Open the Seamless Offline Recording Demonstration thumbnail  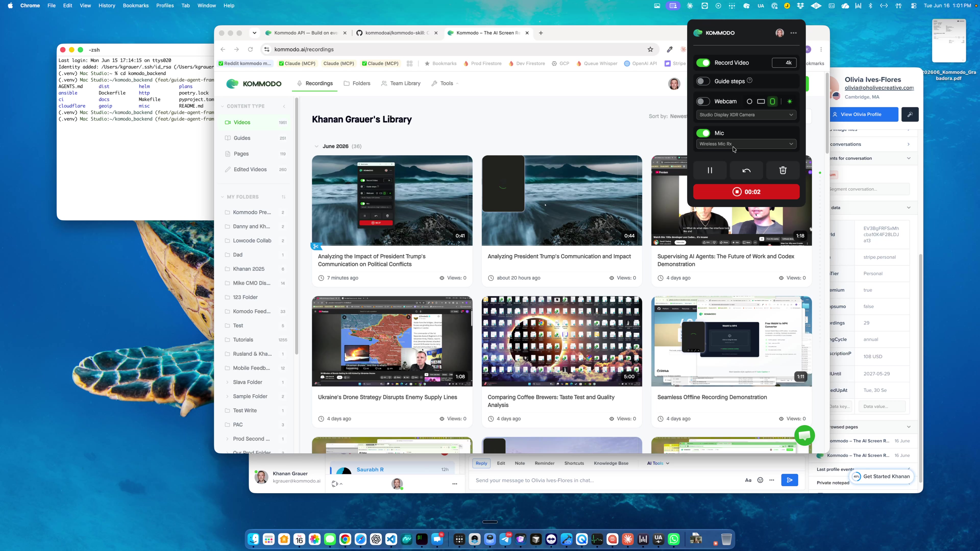731,342
